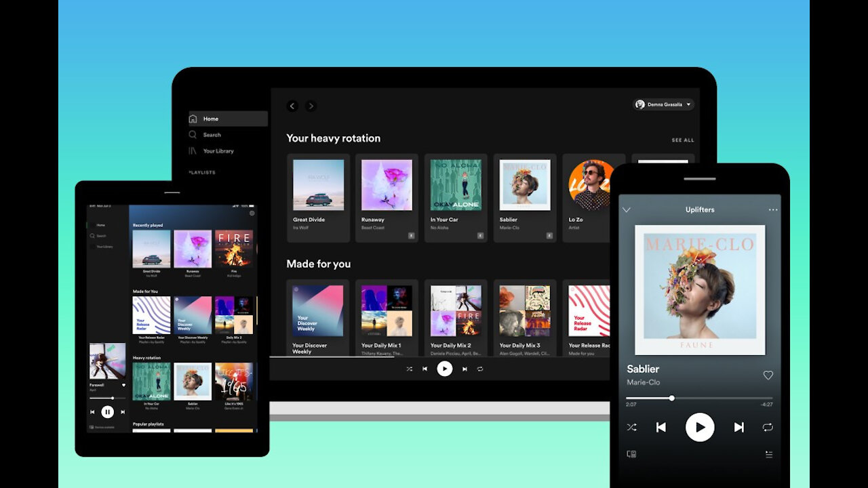The height and width of the screenshot is (488, 868).
Task: Click the laptop Home house icon
Action: tap(193, 119)
